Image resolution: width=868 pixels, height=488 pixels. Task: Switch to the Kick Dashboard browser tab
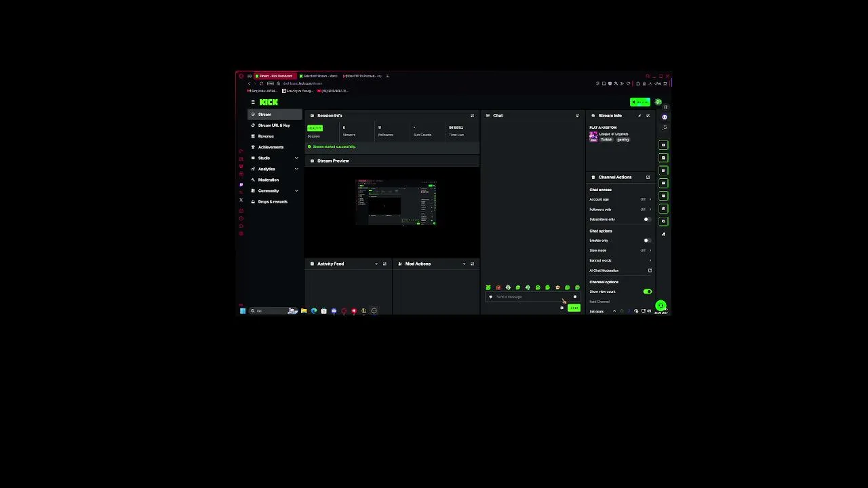coord(274,76)
